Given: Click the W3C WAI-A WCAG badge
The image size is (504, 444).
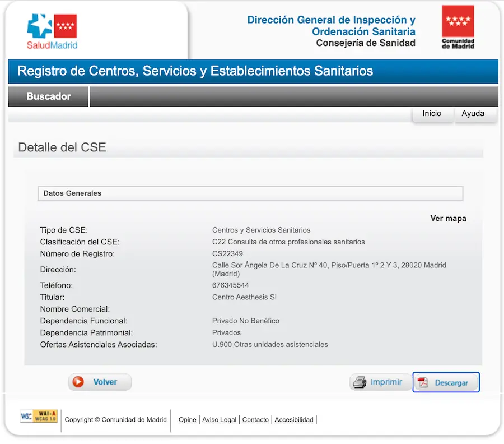Looking at the screenshot, I should point(39,416).
